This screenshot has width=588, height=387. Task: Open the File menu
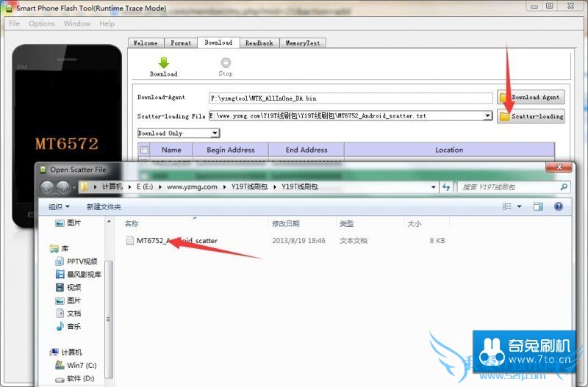[x=14, y=23]
